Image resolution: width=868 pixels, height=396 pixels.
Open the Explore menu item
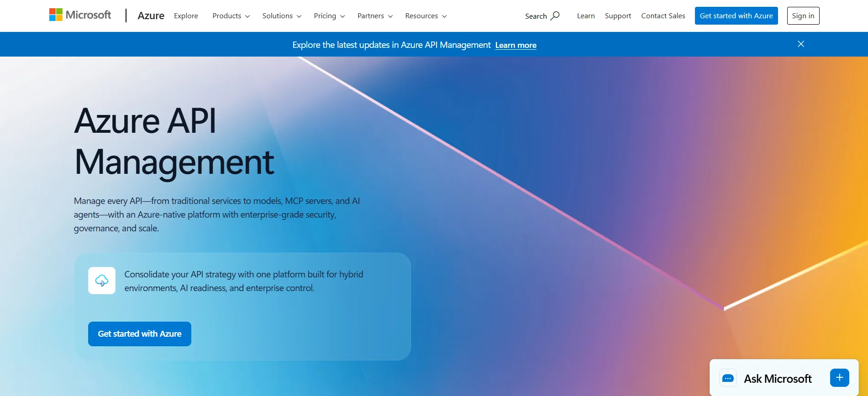tap(186, 16)
